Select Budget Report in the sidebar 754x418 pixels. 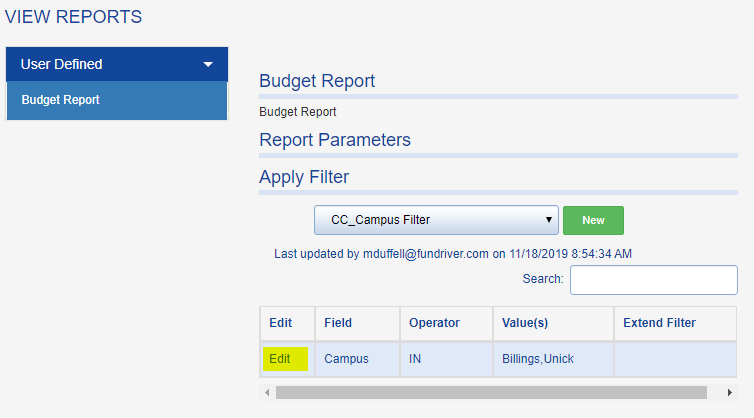(x=117, y=100)
